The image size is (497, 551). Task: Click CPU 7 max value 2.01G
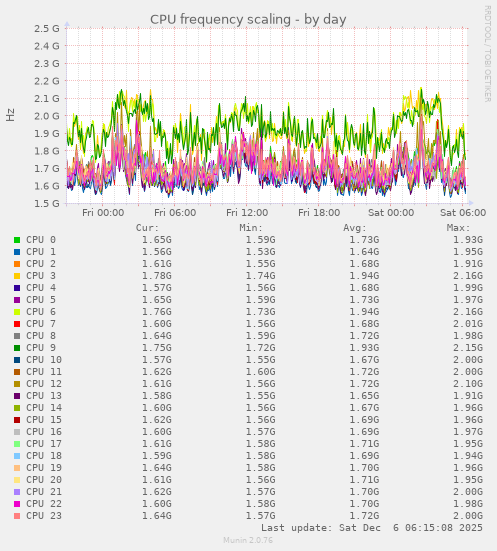(468, 324)
